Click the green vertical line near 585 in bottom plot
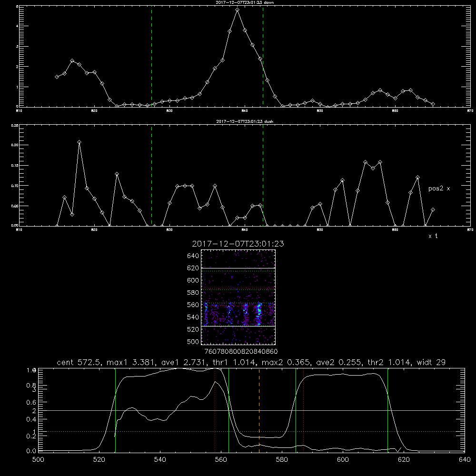Image resolution: width=476 pixels, height=476 pixels. point(296,410)
